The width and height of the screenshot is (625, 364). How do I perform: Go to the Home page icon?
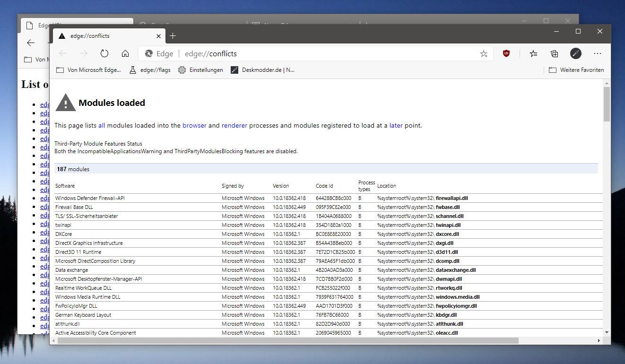tap(125, 53)
